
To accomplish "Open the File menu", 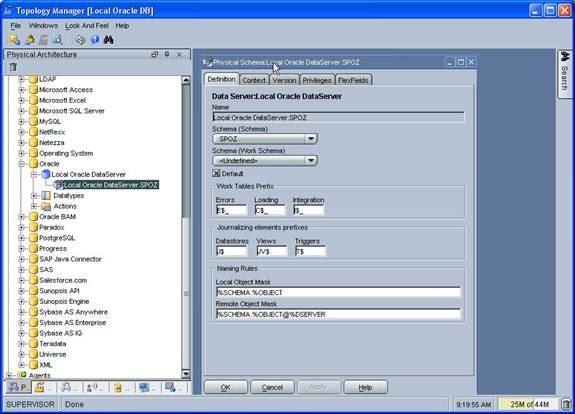I will click(15, 26).
